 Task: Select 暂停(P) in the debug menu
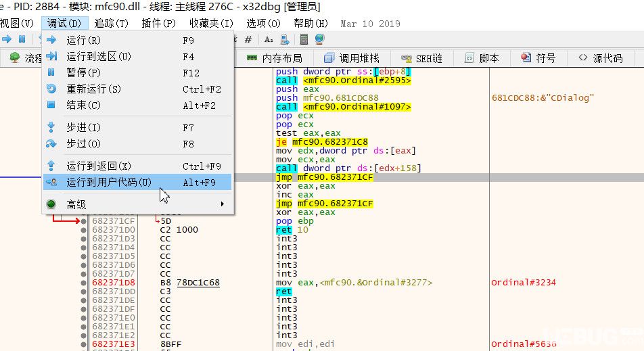[137, 72]
